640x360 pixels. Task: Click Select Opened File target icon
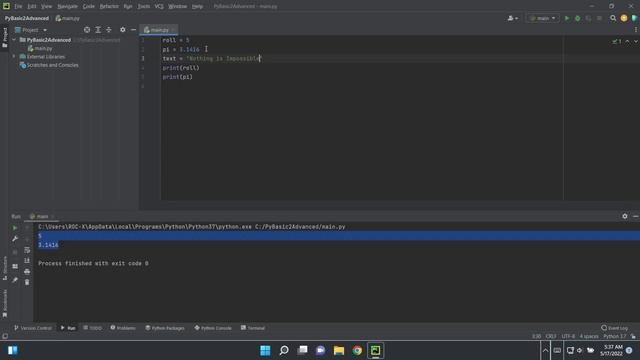(x=87, y=30)
